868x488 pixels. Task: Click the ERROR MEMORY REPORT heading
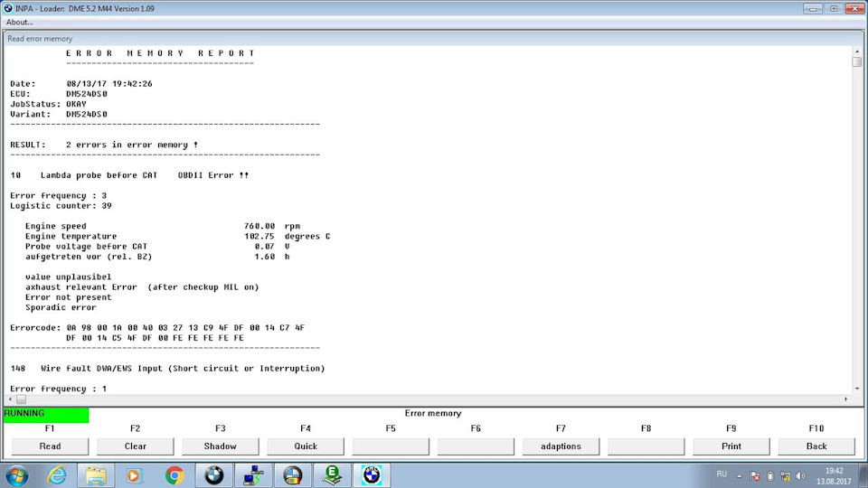pyautogui.click(x=161, y=53)
